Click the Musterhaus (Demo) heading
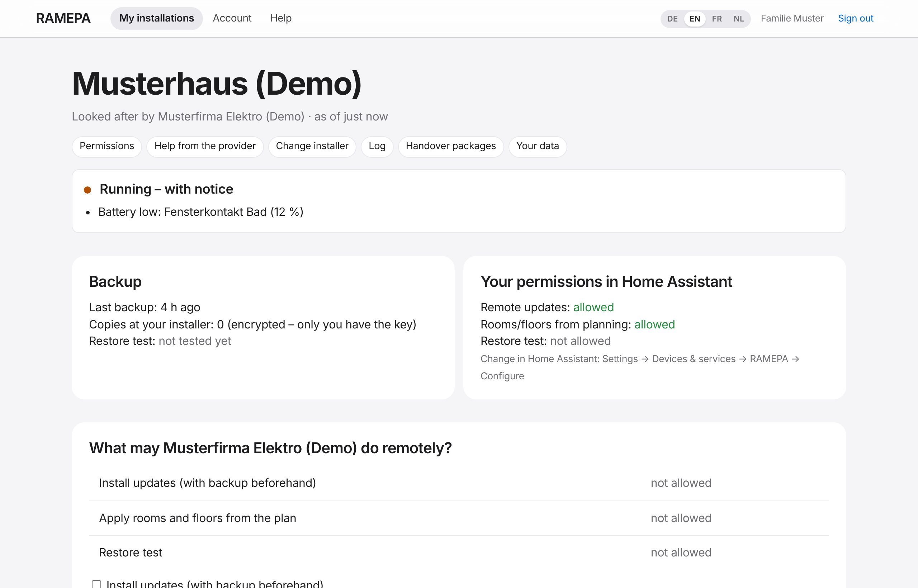 [217, 84]
